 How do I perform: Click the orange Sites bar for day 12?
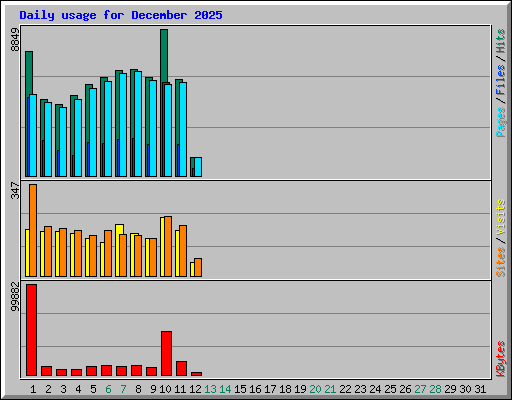point(198,267)
